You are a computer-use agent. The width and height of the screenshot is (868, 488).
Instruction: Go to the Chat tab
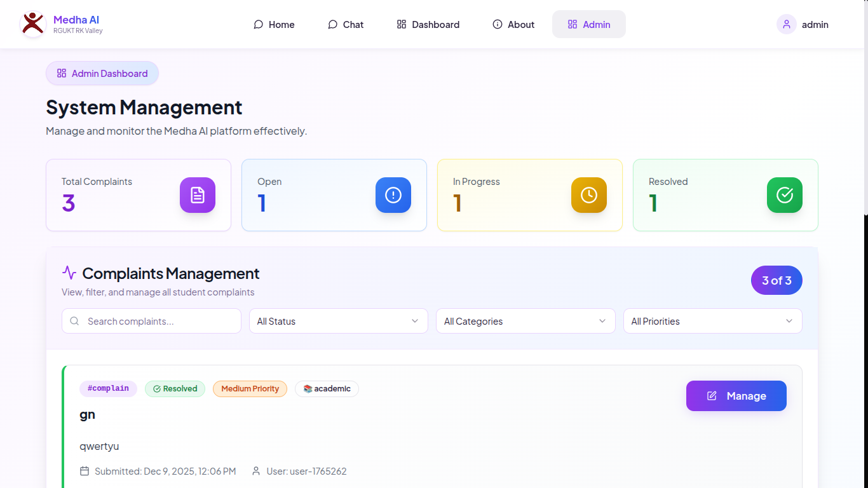(346, 24)
